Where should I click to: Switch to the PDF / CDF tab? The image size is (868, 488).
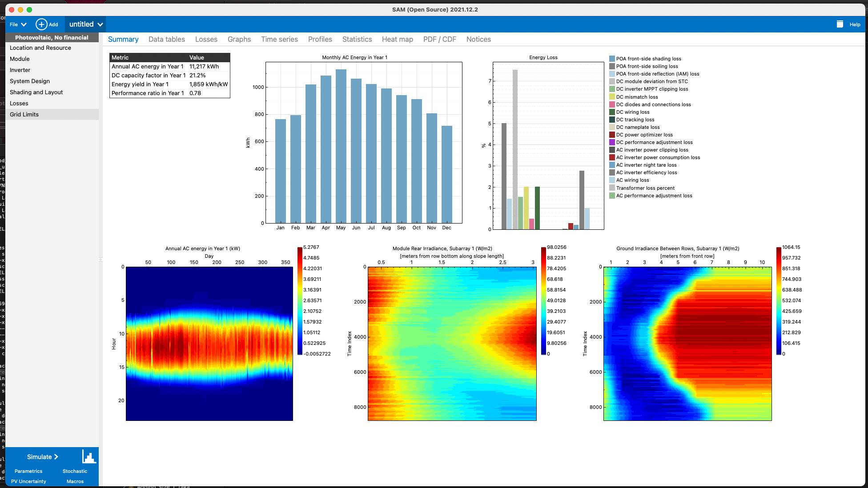click(439, 39)
